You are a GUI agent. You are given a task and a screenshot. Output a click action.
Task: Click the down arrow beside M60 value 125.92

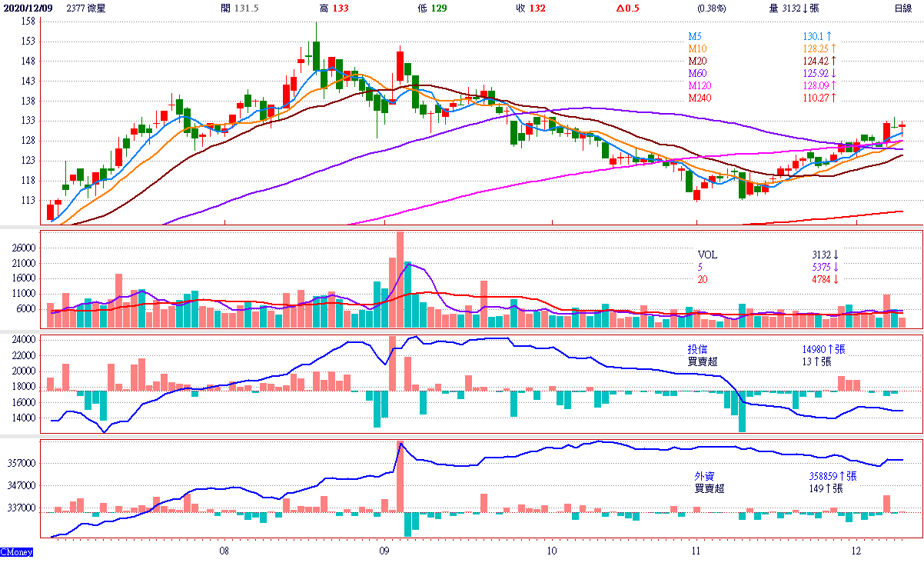(835, 73)
